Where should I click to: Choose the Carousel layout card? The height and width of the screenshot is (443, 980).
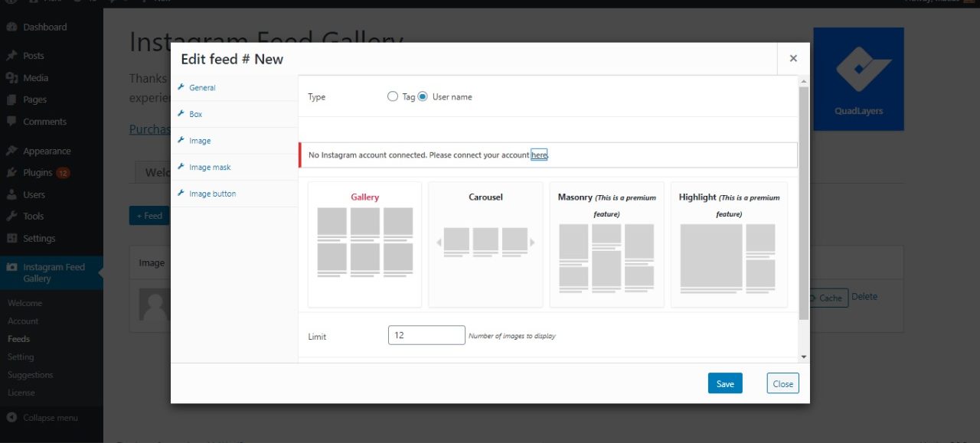[x=485, y=244]
